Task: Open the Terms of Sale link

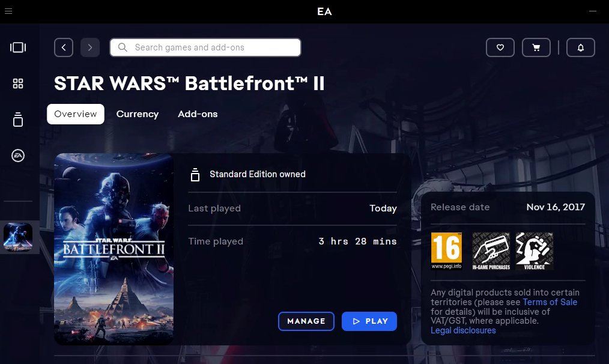Action: [x=550, y=302]
